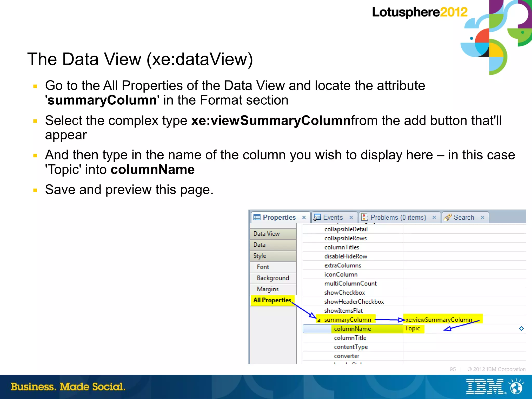Select the Data View side tab
The height and width of the screenshot is (399, 532).
(273, 234)
